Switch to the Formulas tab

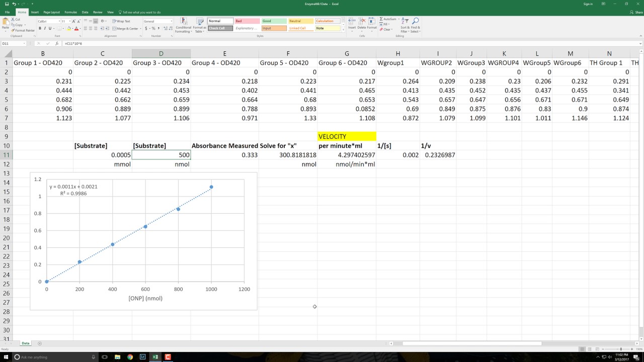[71, 12]
